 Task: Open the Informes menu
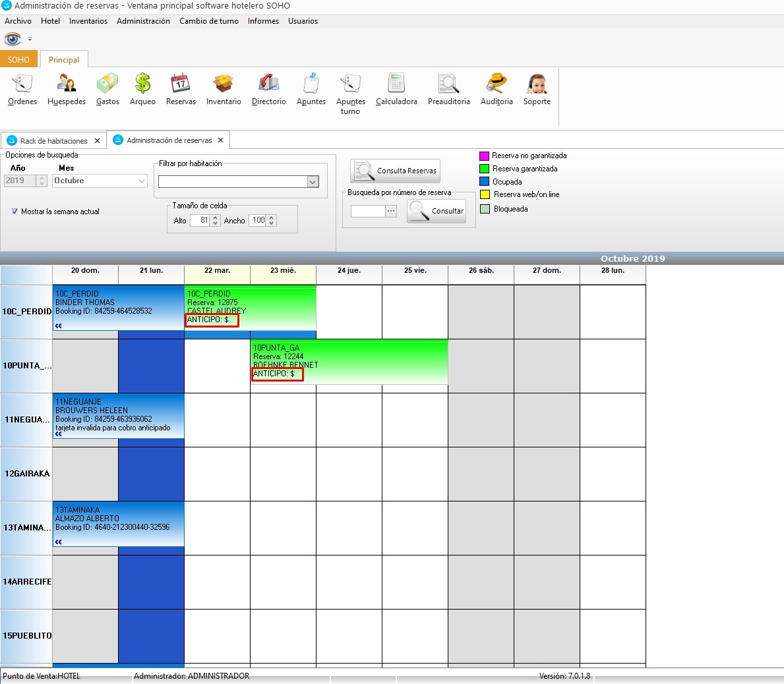pos(263,21)
